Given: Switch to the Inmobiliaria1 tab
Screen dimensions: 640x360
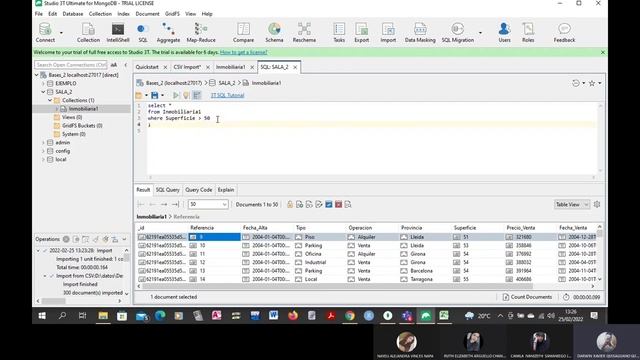Looking at the screenshot, I should (231, 67).
